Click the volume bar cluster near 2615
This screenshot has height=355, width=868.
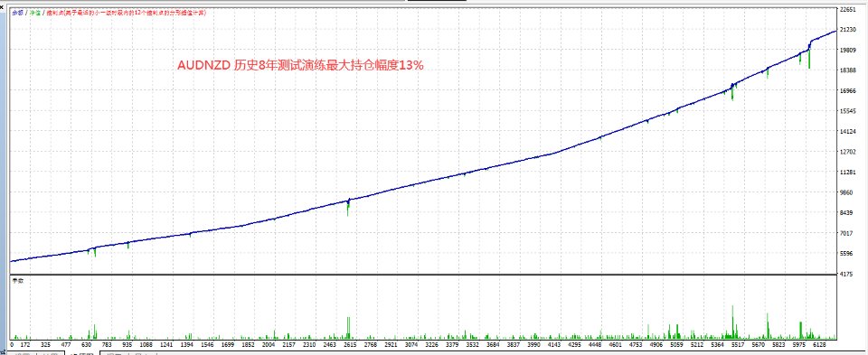click(x=348, y=327)
